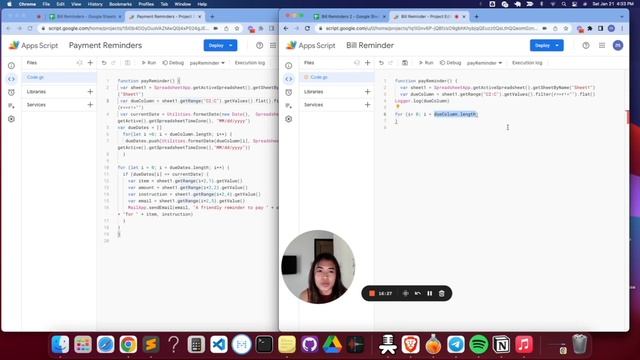Open the Chrome File menu
Viewport: 640px width, 360px height.
[x=46, y=4]
